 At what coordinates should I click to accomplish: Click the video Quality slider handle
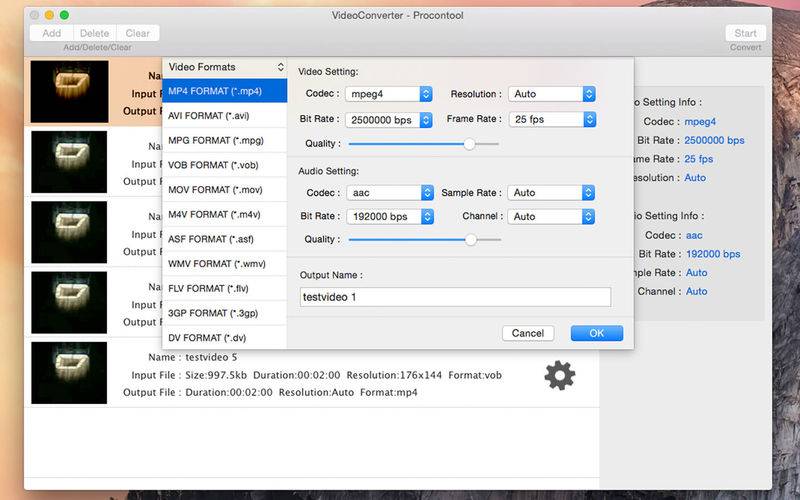pyautogui.click(x=470, y=144)
